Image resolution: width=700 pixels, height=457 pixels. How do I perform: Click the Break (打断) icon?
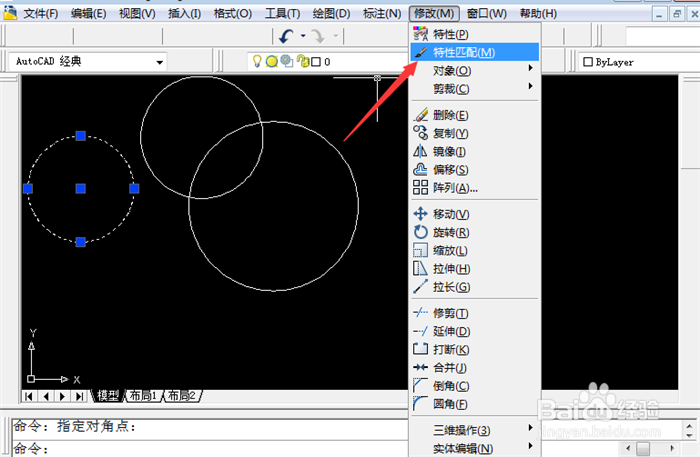(420, 349)
